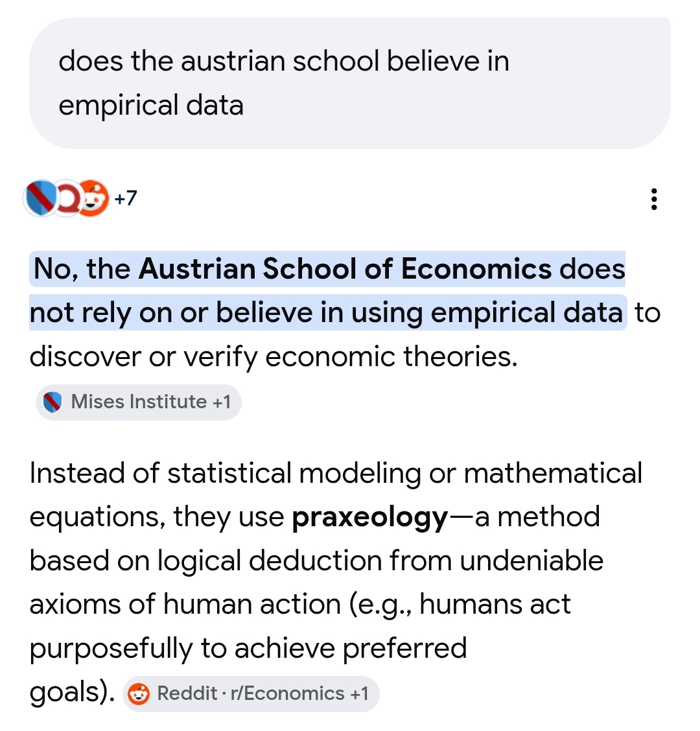Click highlighted line starting 'not rely on'
This screenshot has height=731, width=700.
pyautogui.click(x=327, y=312)
